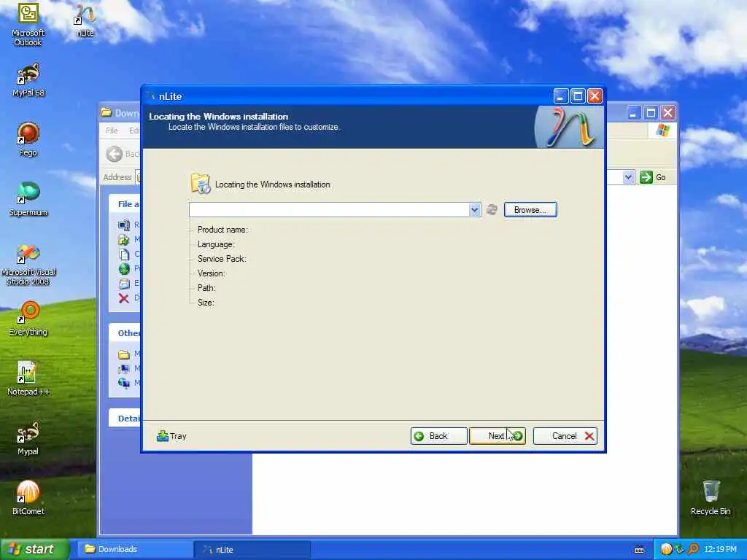Click the 'Service Pack:' label
747x560 pixels.
[222, 259]
